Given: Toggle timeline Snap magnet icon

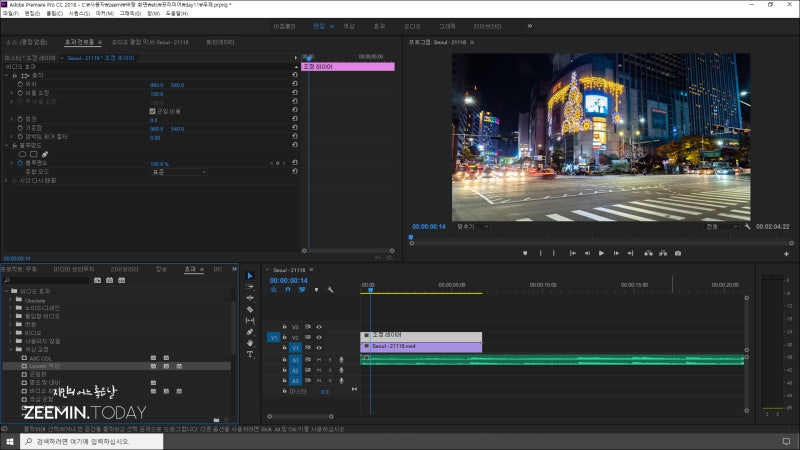Looking at the screenshot, I should point(288,290).
